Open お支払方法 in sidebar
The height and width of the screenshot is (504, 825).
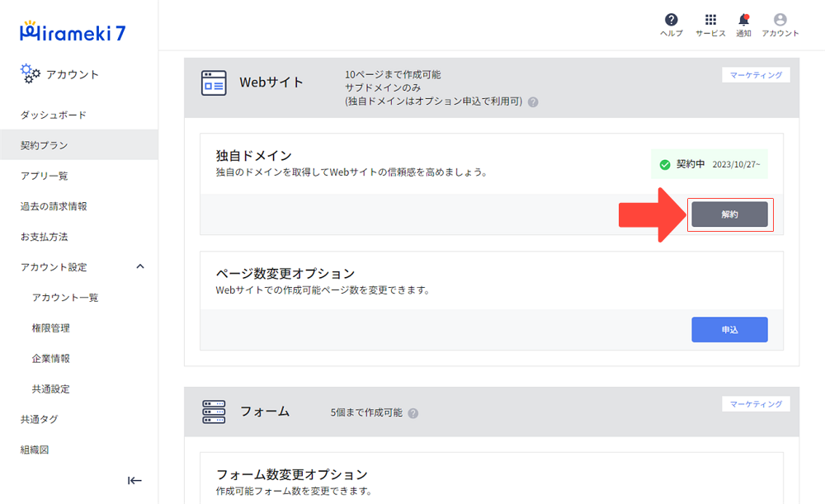pos(45,237)
